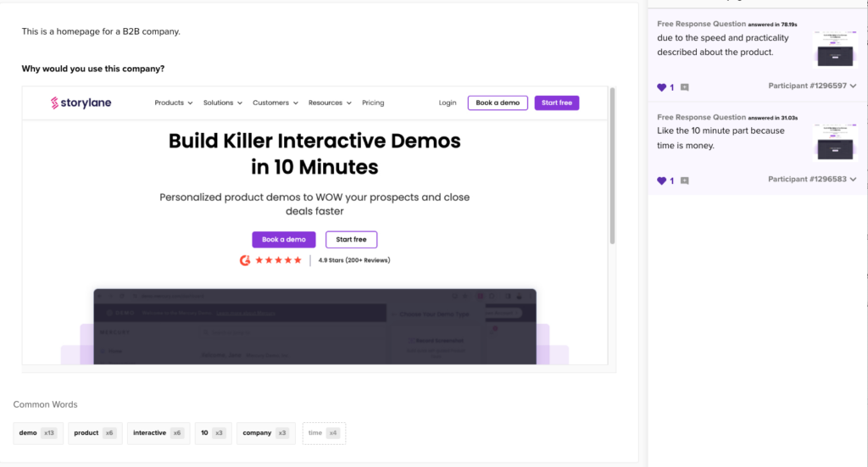Screen dimensions: 868x467
Task: Select the 'time' common word tag
Action: point(324,433)
